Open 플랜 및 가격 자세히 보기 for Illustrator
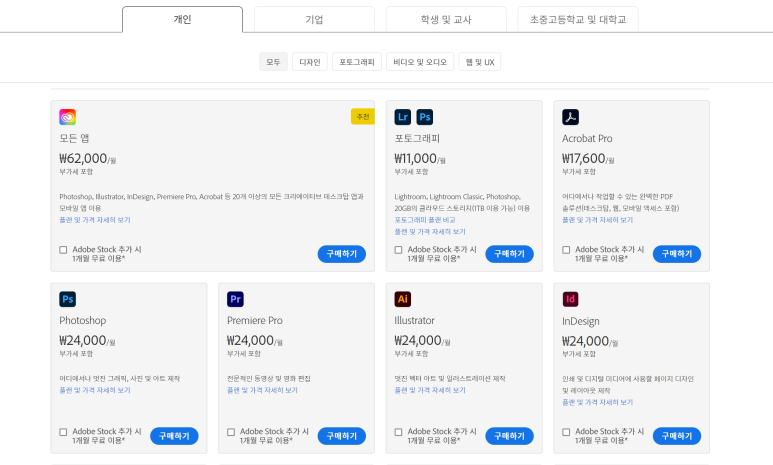Screen dimensions: 773x465 tap(430, 390)
